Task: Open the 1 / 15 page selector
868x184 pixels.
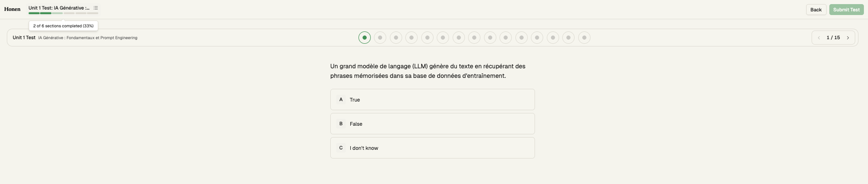Action: [833, 38]
